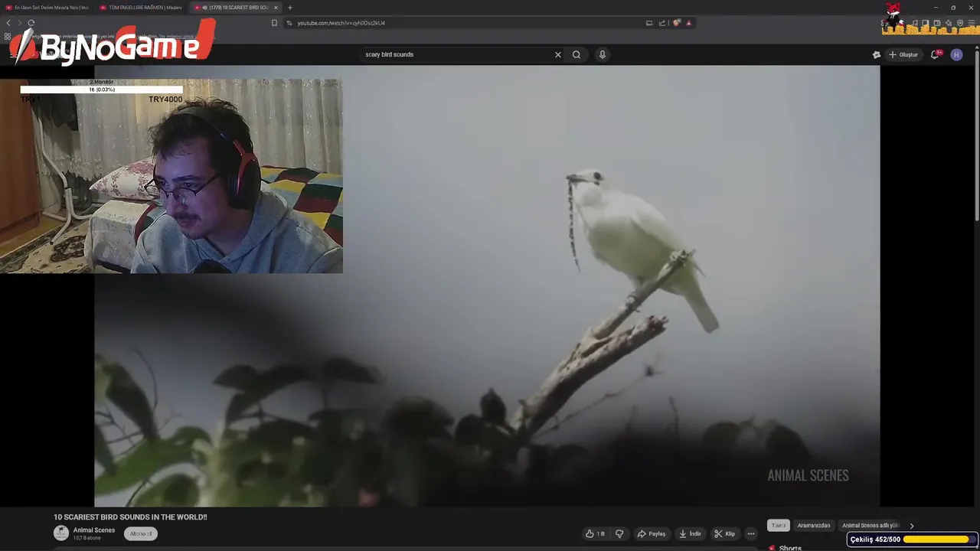Click the YouTube search magnifier button

[x=577, y=54]
